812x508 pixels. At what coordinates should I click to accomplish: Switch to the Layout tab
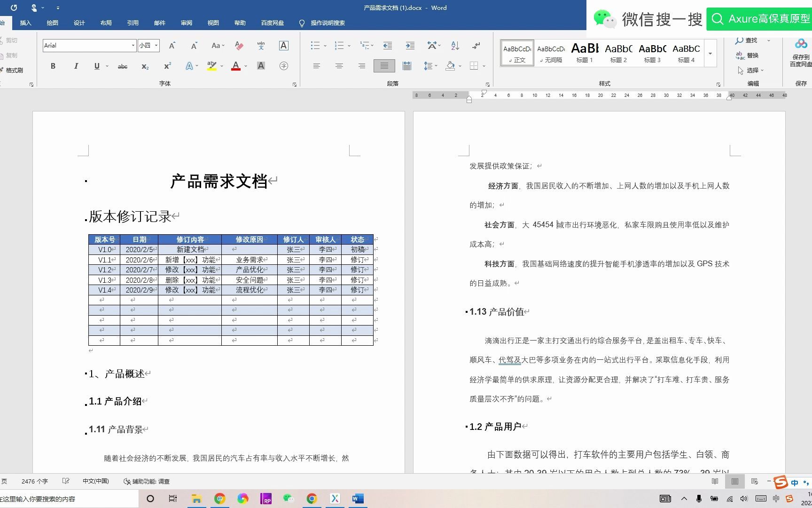coord(106,23)
